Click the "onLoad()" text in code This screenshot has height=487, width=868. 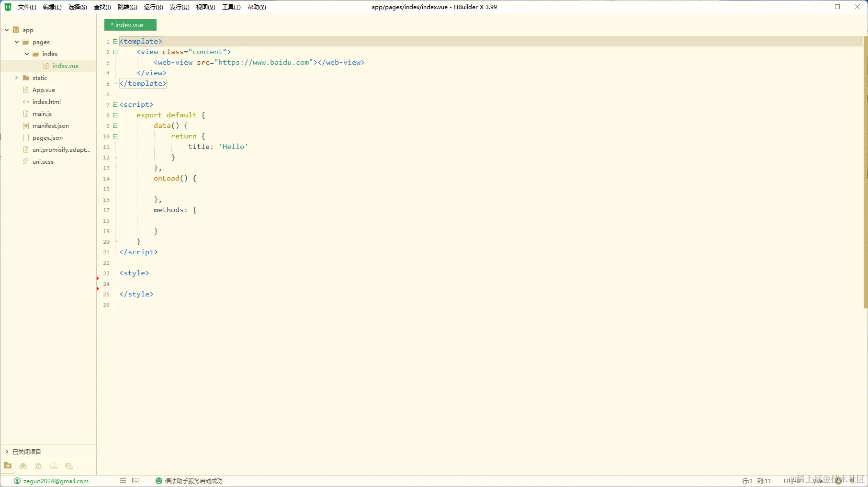click(x=170, y=178)
